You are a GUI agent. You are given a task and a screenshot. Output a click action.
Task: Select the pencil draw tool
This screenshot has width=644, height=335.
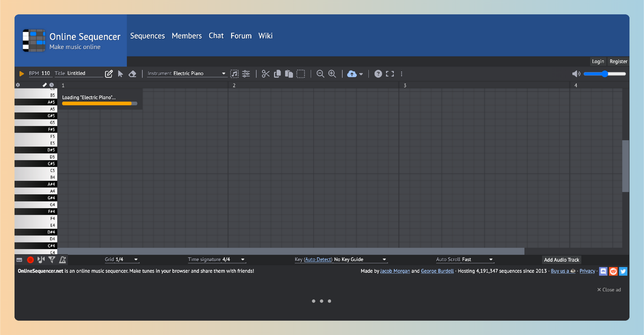tap(109, 73)
